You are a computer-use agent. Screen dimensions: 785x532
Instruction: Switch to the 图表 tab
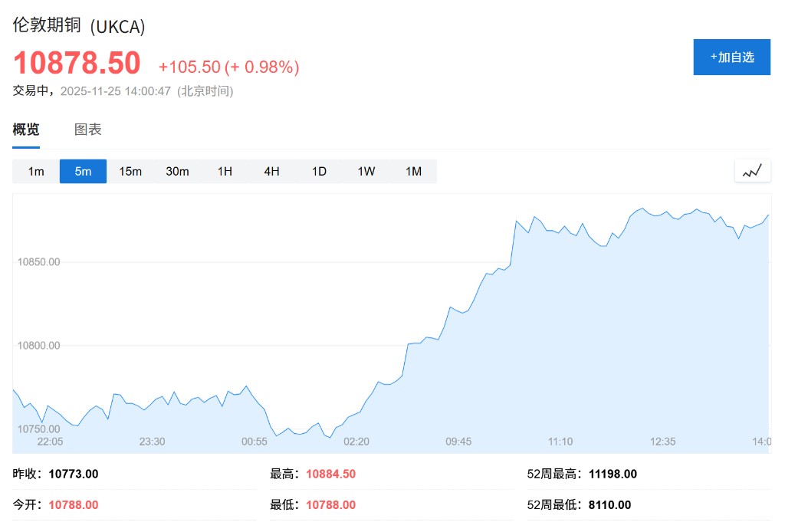(87, 130)
